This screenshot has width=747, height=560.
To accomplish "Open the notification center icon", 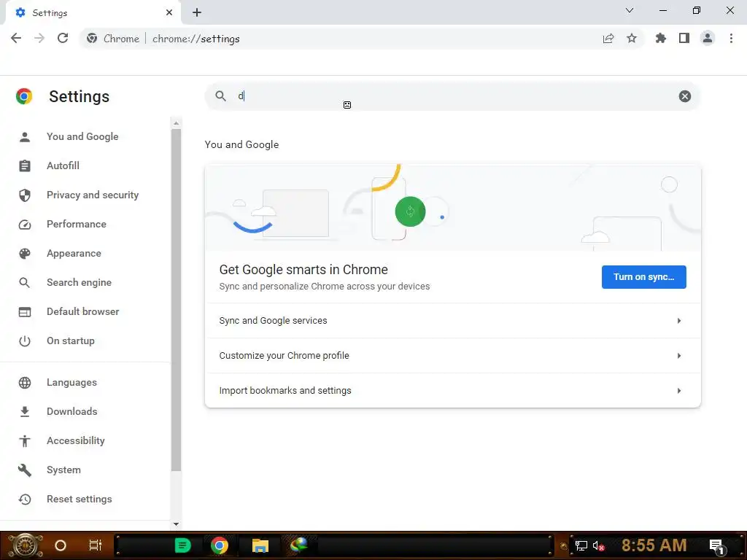I will tap(716, 547).
